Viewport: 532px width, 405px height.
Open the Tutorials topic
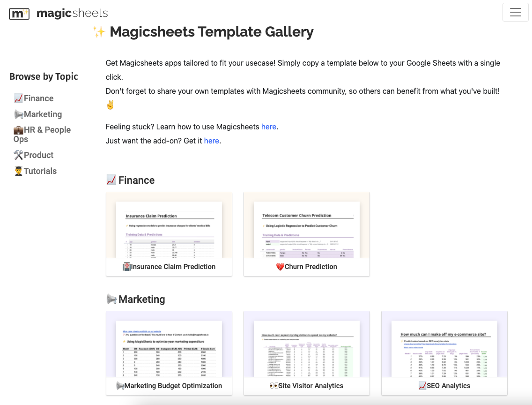point(40,171)
